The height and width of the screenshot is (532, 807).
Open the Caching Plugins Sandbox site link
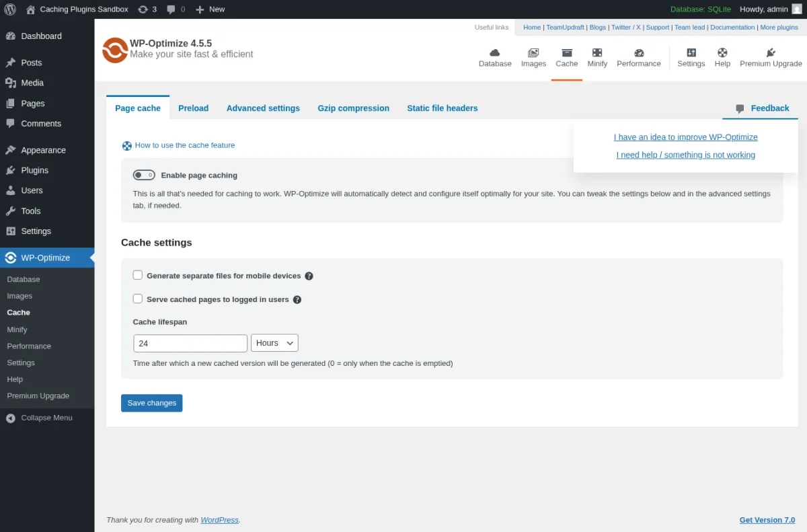[77, 9]
